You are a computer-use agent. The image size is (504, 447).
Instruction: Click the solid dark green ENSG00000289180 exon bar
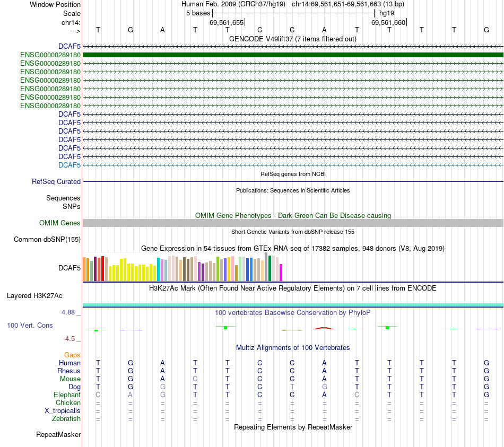tap(293, 55)
